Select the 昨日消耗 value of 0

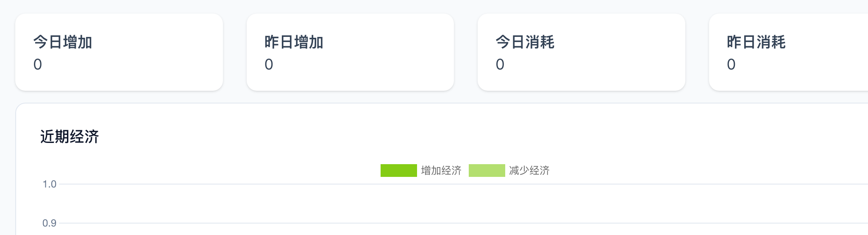pyautogui.click(x=731, y=64)
